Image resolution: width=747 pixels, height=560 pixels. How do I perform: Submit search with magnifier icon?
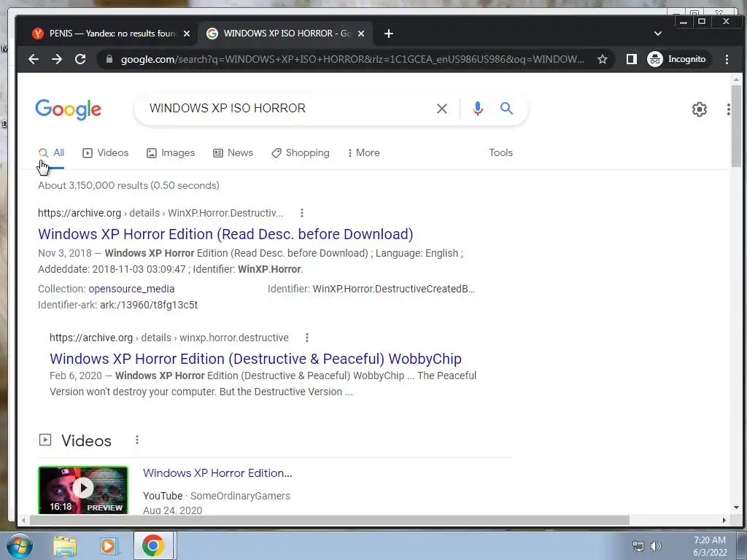click(506, 109)
